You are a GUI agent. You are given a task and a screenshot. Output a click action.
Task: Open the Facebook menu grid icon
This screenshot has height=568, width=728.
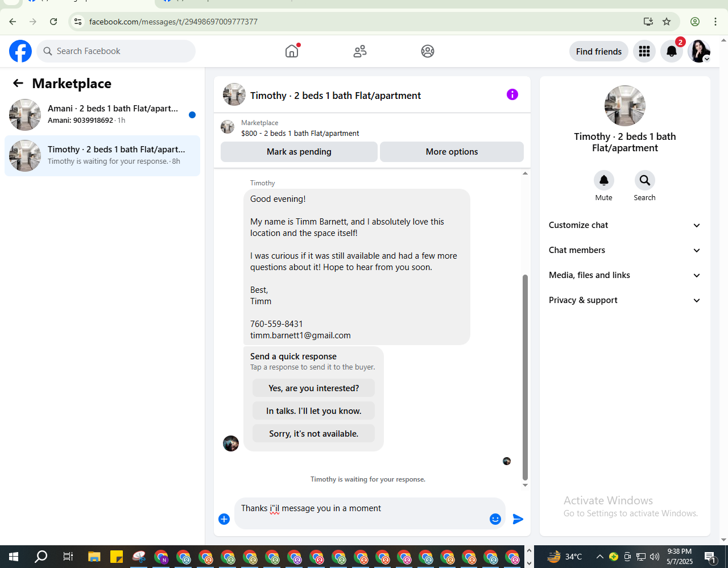coord(644,51)
